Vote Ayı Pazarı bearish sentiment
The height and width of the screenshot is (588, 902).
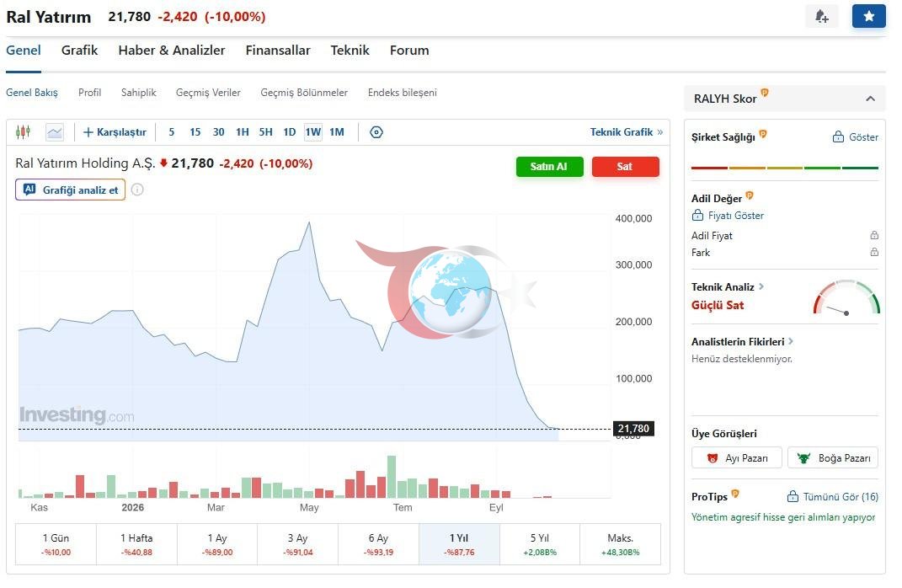tap(737, 458)
